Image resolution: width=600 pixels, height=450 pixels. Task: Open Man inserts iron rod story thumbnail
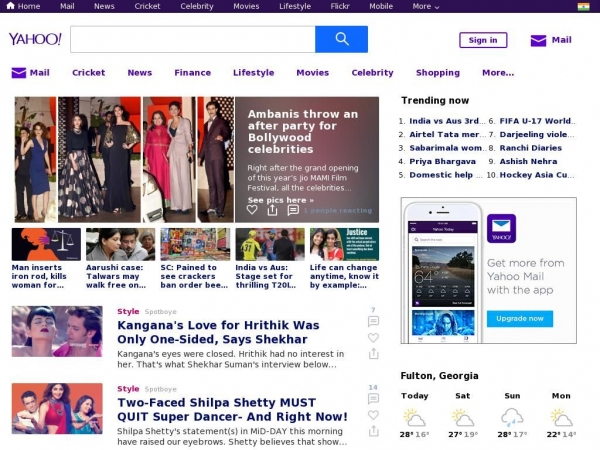pos(46,244)
